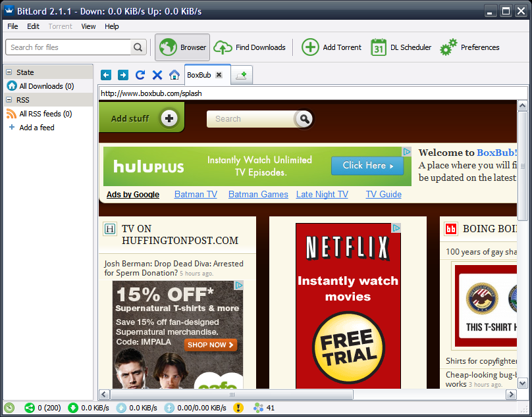
Task: Click Add a feed
Action: pos(37,128)
